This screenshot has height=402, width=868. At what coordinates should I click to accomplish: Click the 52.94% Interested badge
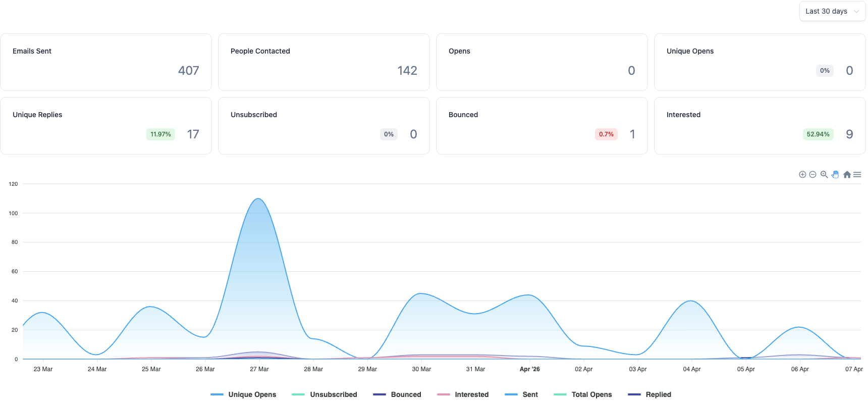tap(818, 134)
